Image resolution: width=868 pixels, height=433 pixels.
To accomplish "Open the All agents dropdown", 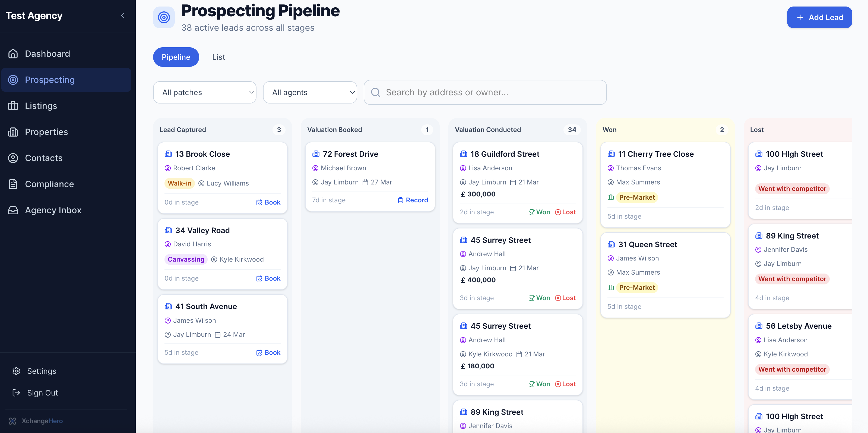I will [x=310, y=92].
